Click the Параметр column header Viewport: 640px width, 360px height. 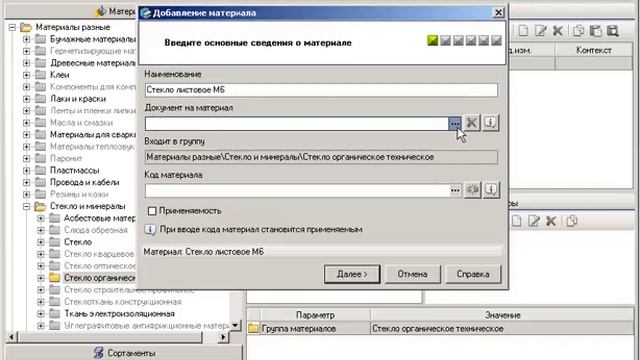point(315,315)
